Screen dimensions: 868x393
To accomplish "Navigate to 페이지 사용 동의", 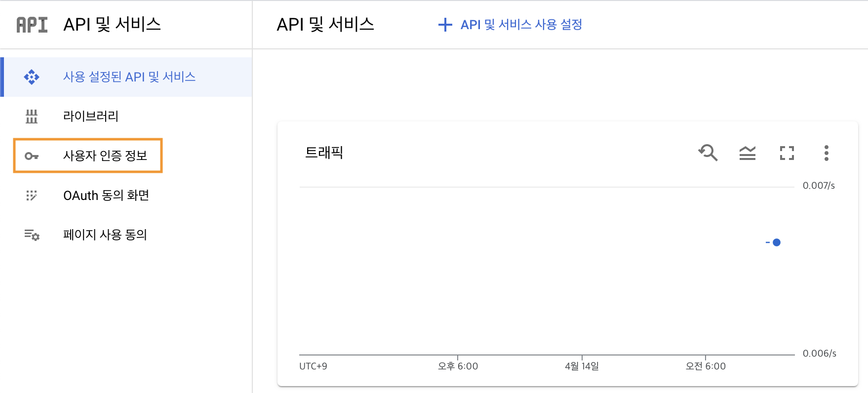I will [x=105, y=235].
